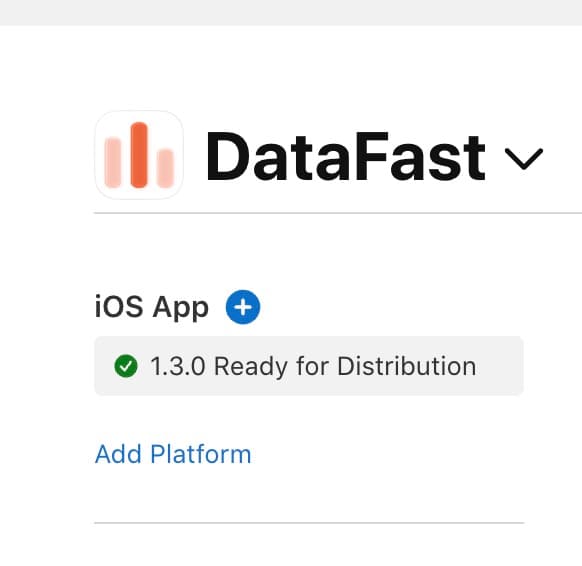This screenshot has width=582, height=566.
Task: Follow the Add Platform link
Action: point(173,454)
